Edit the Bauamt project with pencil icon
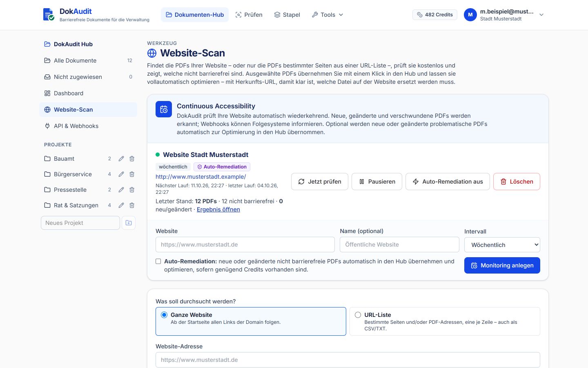Screen dimensions: 588x368 coord(121,159)
